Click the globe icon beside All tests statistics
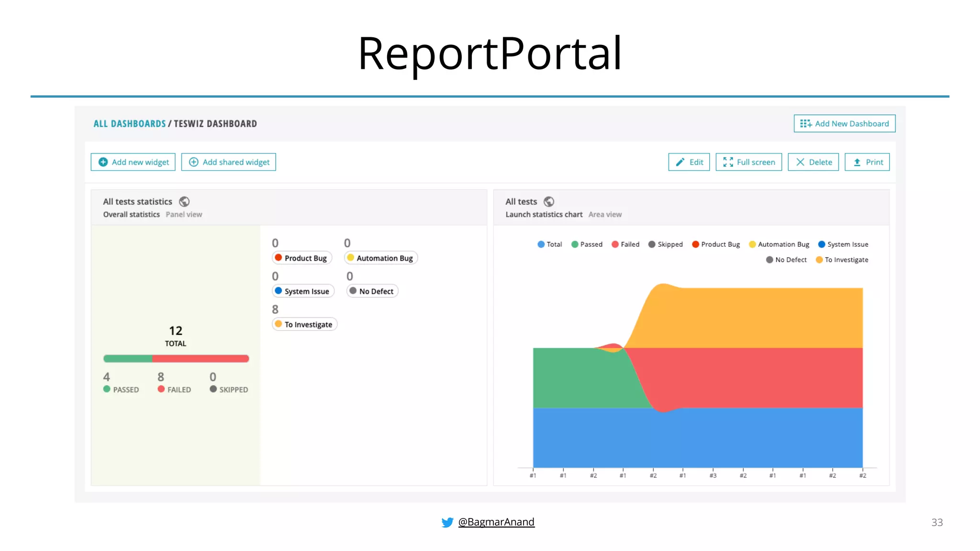 click(184, 201)
